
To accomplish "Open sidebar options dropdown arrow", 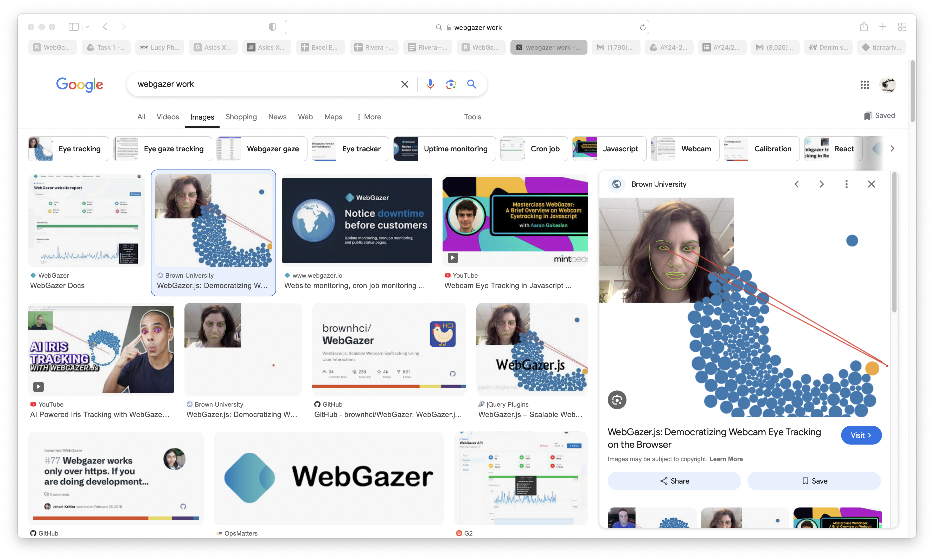I will point(88,27).
